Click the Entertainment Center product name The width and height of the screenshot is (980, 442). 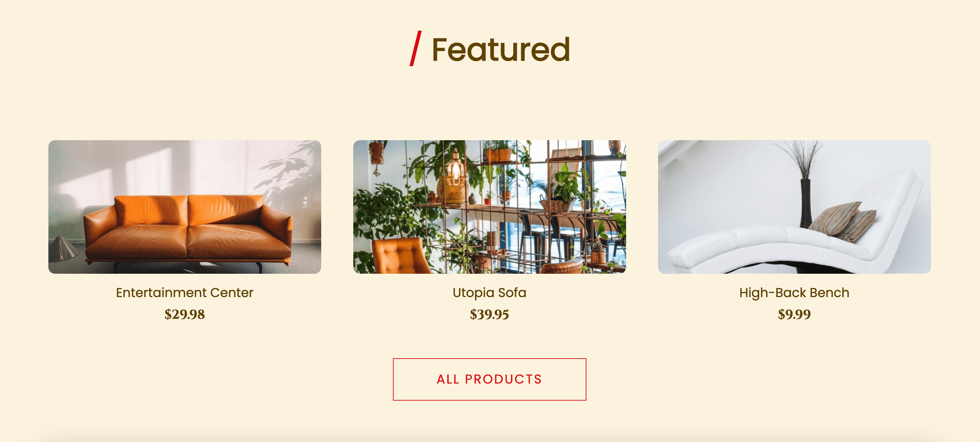tap(184, 292)
